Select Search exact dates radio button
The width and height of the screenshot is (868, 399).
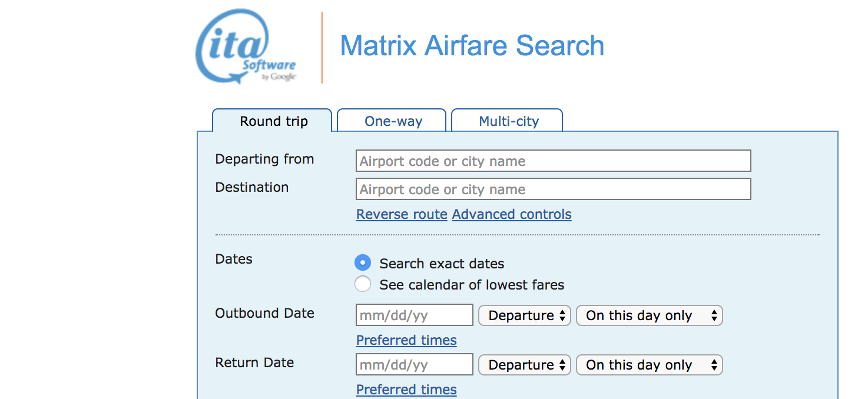(363, 263)
